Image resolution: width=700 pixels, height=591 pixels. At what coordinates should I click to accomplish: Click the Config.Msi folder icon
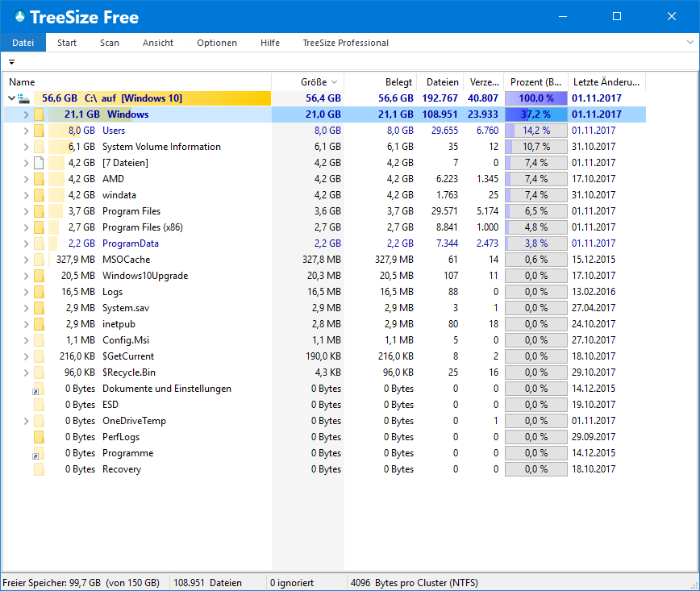[x=40, y=340]
